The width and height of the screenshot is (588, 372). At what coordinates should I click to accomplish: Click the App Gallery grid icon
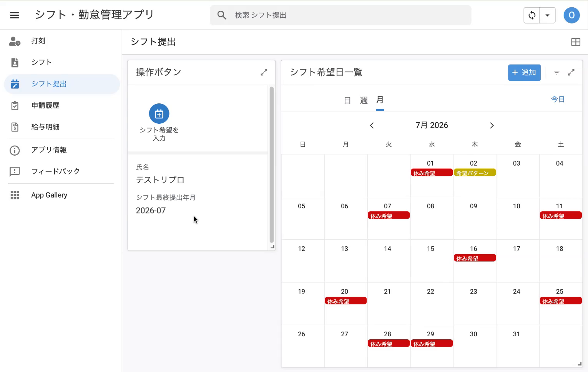tap(15, 195)
